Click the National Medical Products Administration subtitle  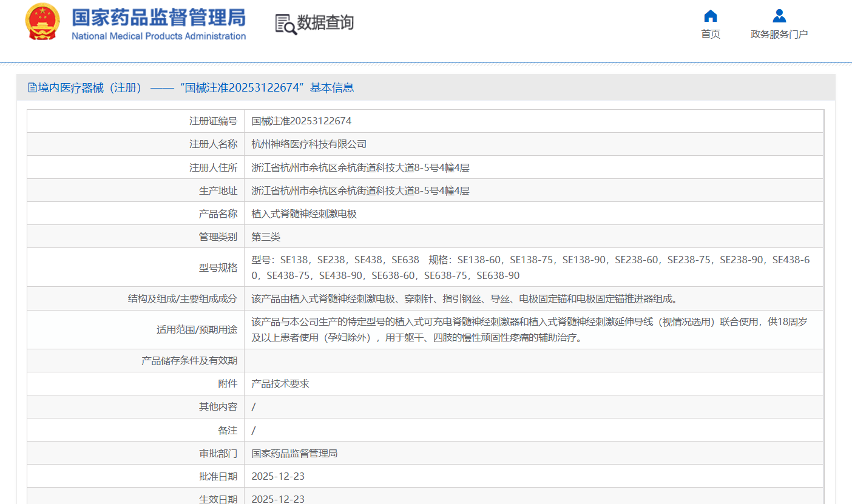[x=158, y=36]
